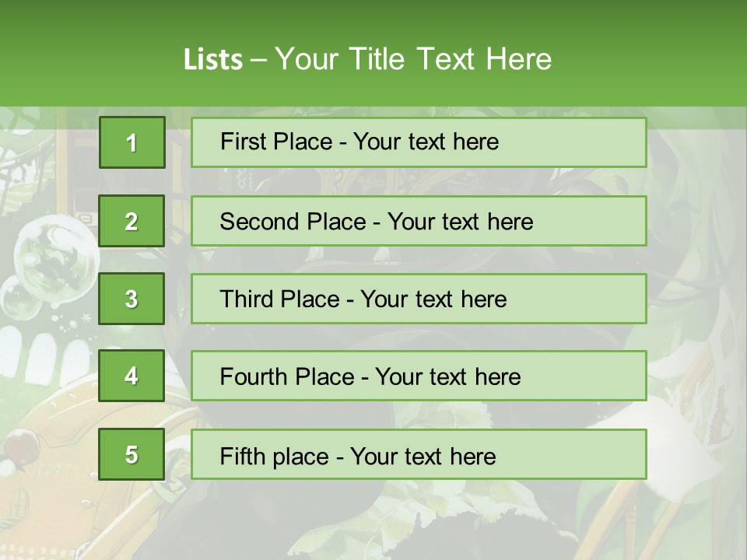Click the Third Place text bar
This screenshot has height=560, width=747.
click(x=419, y=299)
